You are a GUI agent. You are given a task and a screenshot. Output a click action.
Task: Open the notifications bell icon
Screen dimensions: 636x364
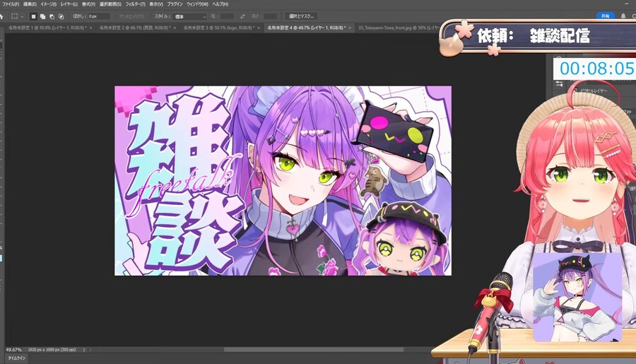tap(623, 16)
